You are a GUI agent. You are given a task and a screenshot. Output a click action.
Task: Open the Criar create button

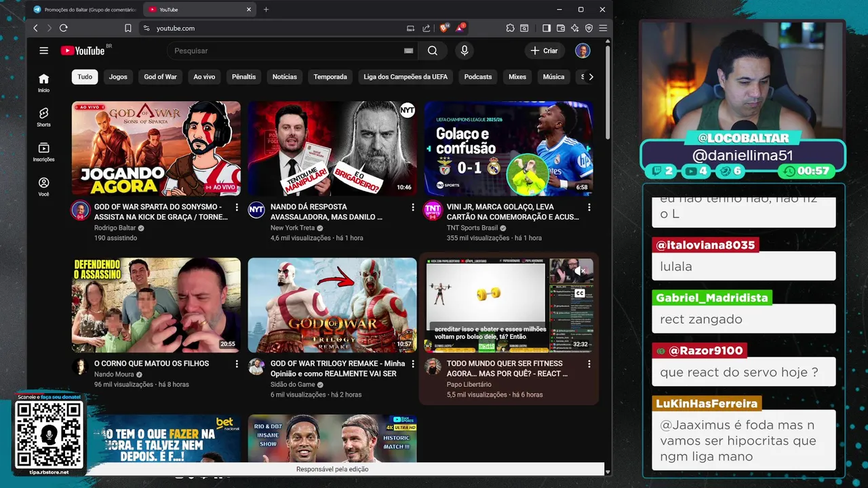point(544,51)
